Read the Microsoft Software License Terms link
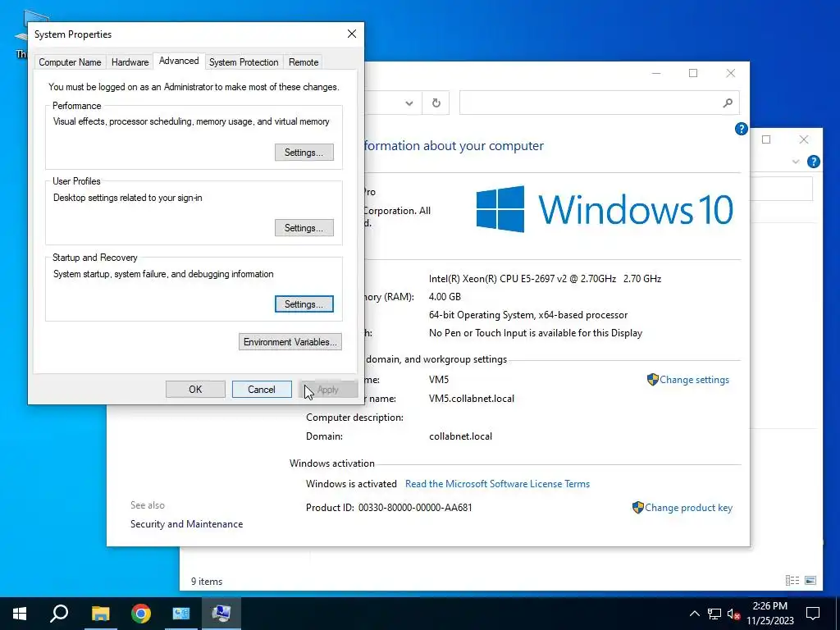The width and height of the screenshot is (840, 630). click(497, 484)
